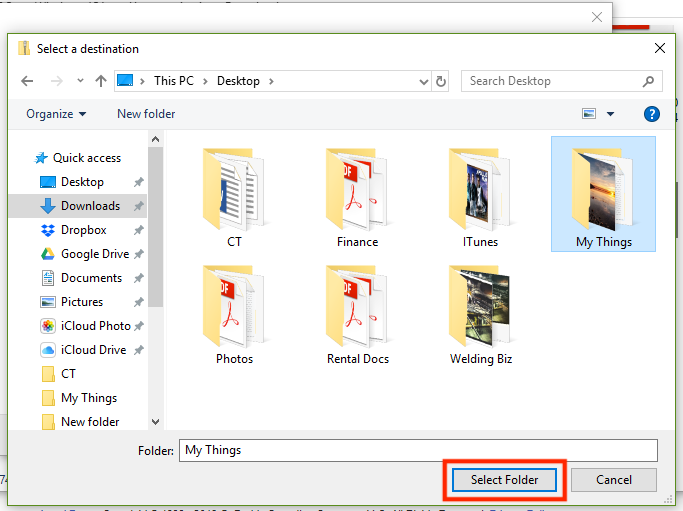Open recent locations dropdown chevron
The height and width of the screenshot is (511, 683).
click(x=80, y=81)
